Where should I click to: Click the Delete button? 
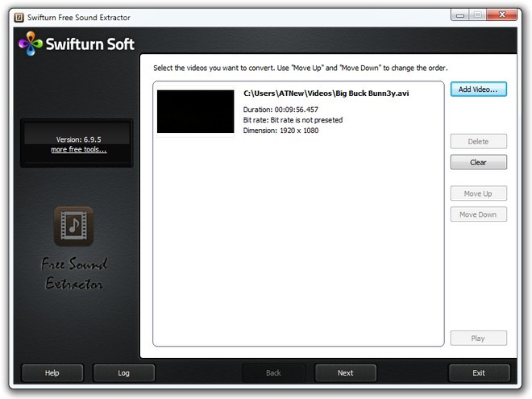pos(478,142)
